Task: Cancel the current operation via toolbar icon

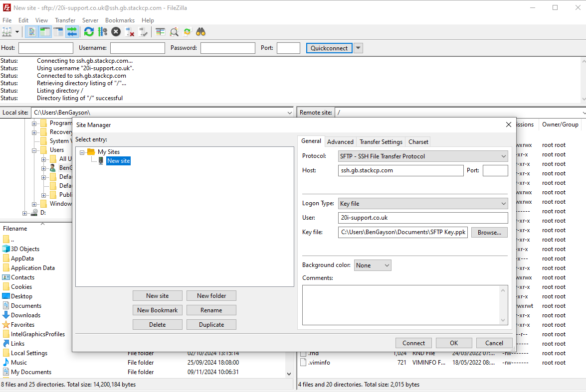Action: tap(116, 32)
